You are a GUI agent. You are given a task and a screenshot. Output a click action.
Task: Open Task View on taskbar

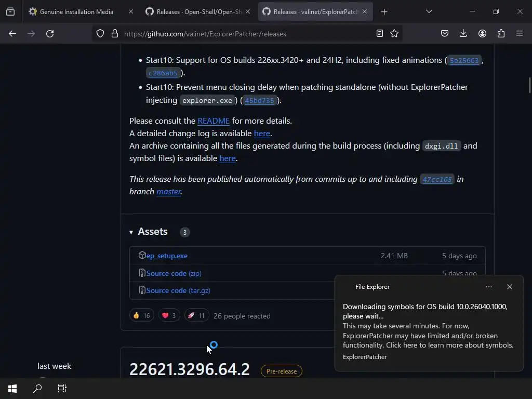(62, 389)
